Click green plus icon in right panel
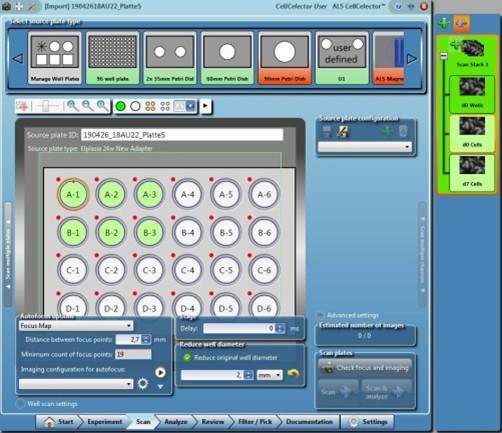Screen dimensions: 502x433 pyautogui.click(x=444, y=23)
